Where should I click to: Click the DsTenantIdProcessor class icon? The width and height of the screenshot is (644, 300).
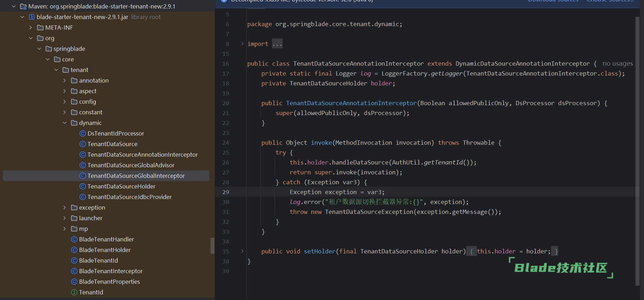pos(83,133)
